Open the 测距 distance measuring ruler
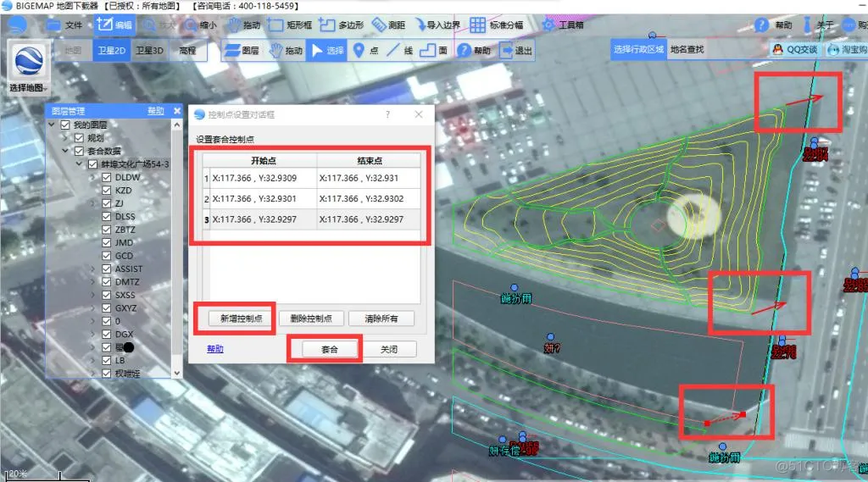Viewport: 868px width, 482px height. pos(379,25)
